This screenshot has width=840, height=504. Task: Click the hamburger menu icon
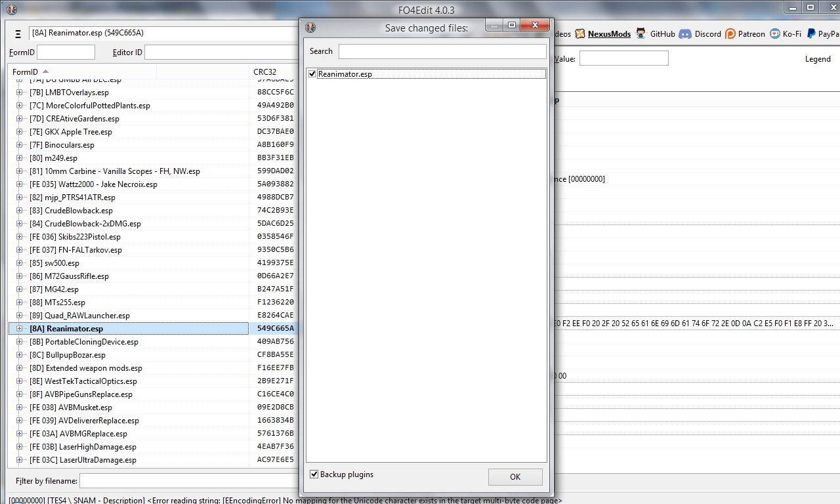point(18,34)
